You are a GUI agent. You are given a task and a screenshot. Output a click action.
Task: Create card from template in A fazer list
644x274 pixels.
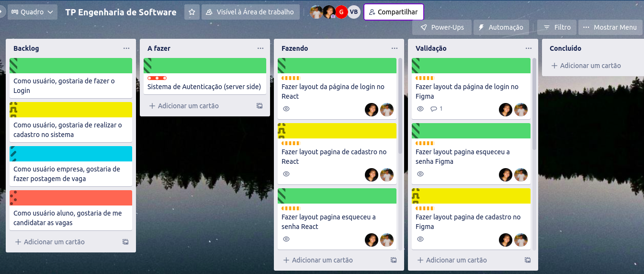click(260, 106)
